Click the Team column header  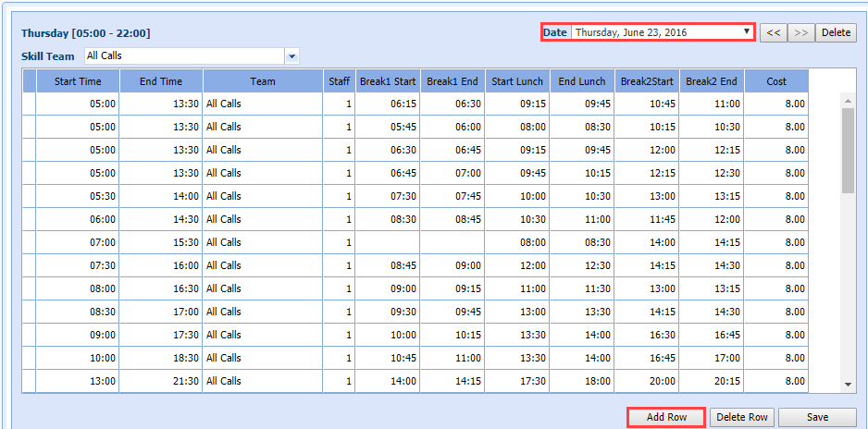click(x=263, y=81)
